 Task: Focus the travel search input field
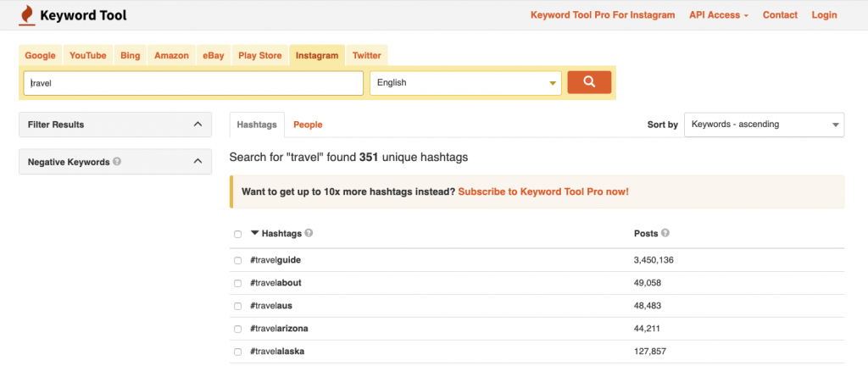193,83
